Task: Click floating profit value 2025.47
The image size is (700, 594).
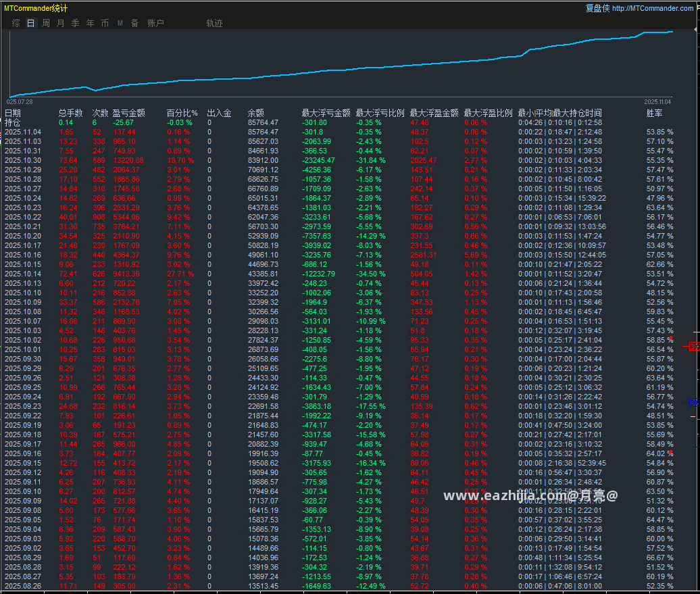Action: [x=423, y=160]
